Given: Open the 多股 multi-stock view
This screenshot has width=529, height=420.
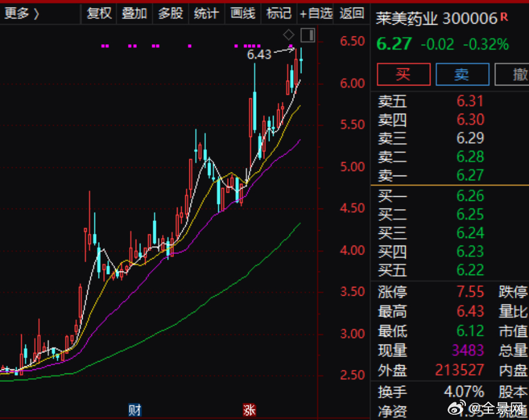Looking at the screenshot, I should [170, 14].
